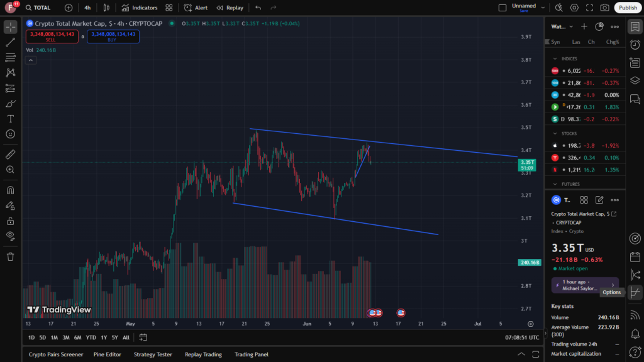This screenshot has height=362, width=644.
Task: Select the text annotation tool
Action: 10,119
